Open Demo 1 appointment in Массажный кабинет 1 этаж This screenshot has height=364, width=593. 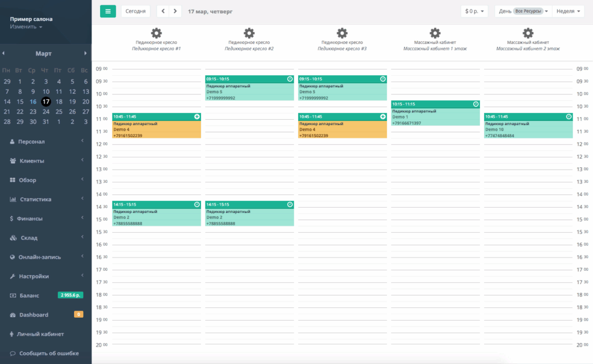(435, 113)
